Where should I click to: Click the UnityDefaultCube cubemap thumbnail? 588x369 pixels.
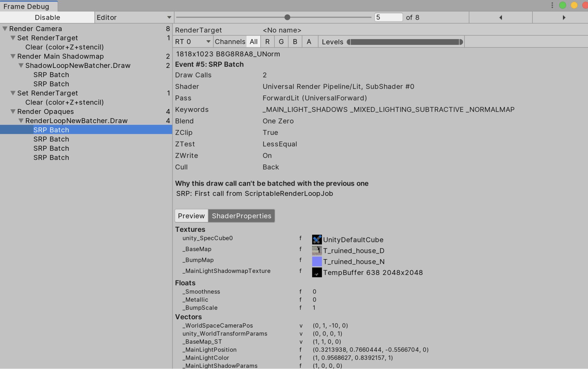coord(317,239)
